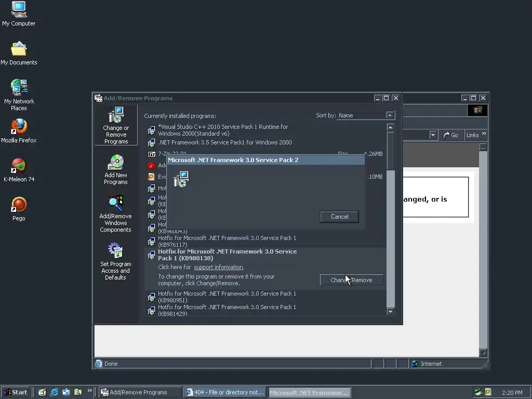This screenshot has height=399, width=532.
Task: Click the Change/Remove button
Action: (x=352, y=280)
